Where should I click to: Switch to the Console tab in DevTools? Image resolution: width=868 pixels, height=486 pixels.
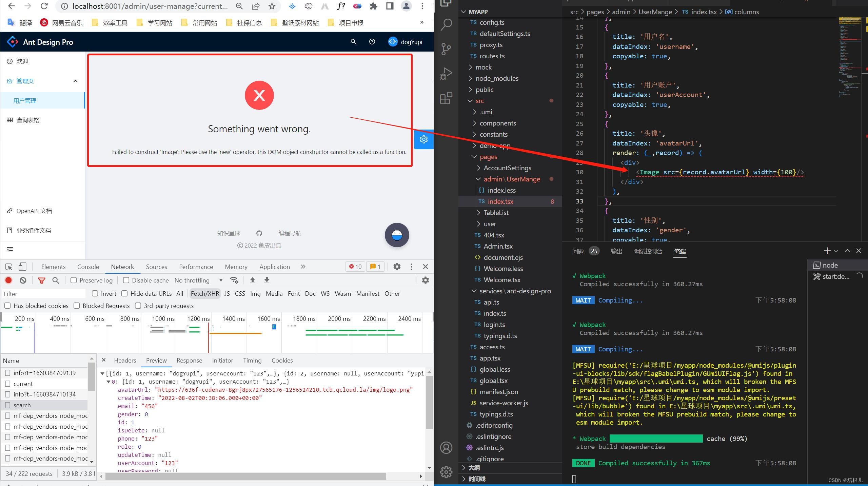tap(88, 267)
